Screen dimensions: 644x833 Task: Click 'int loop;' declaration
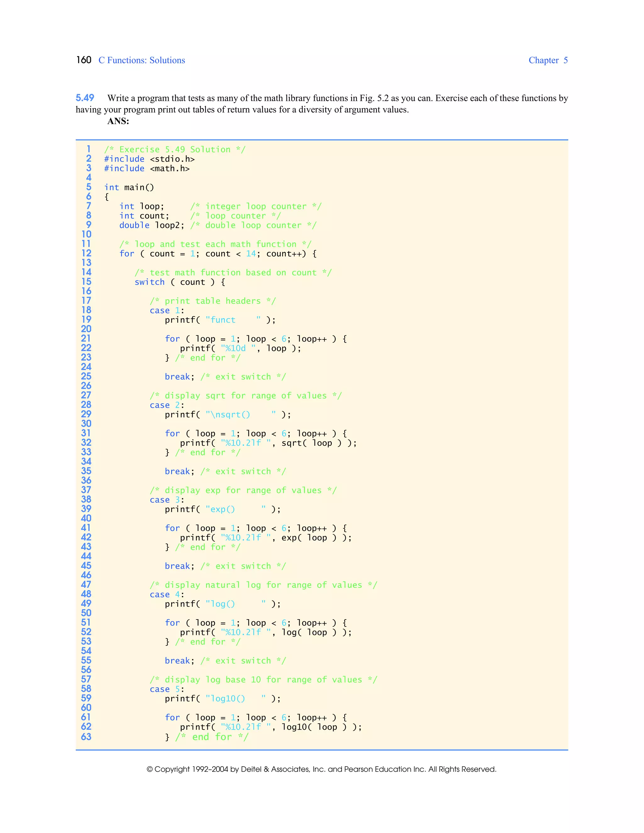142,206
